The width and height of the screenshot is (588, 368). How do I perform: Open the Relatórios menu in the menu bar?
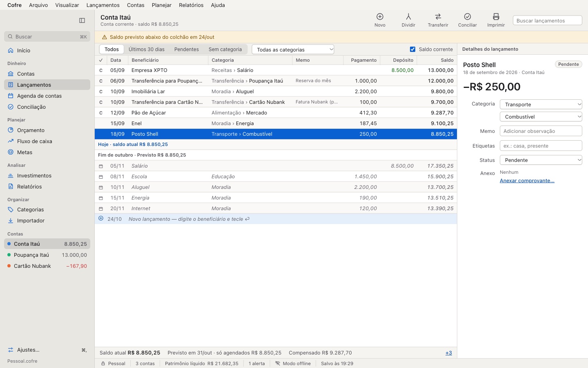[191, 5]
